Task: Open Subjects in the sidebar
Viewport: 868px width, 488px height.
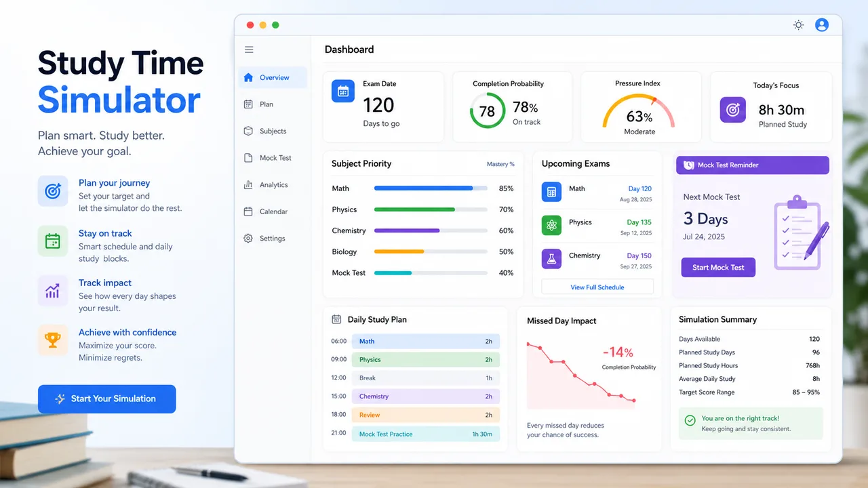Action: 273,131
